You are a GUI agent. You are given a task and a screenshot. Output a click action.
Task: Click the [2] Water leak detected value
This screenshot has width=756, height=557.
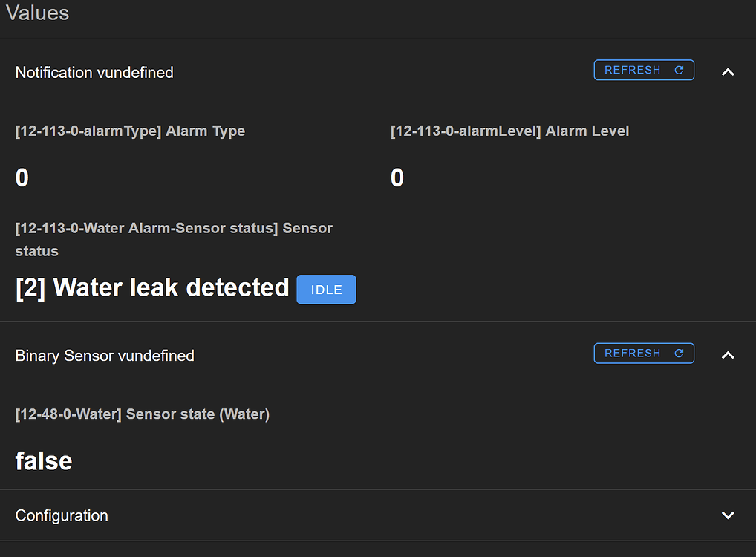coord(151,287)
